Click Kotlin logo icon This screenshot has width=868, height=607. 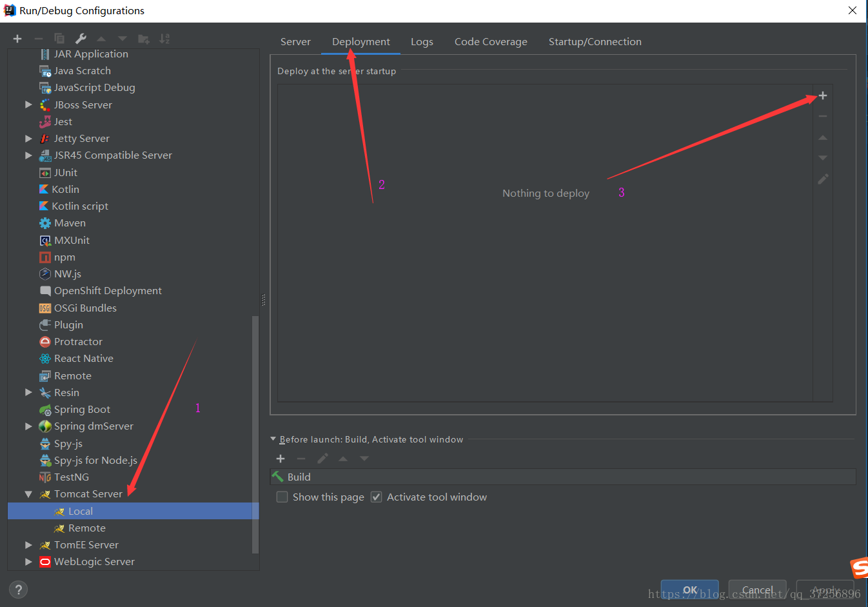click(44, 189)
